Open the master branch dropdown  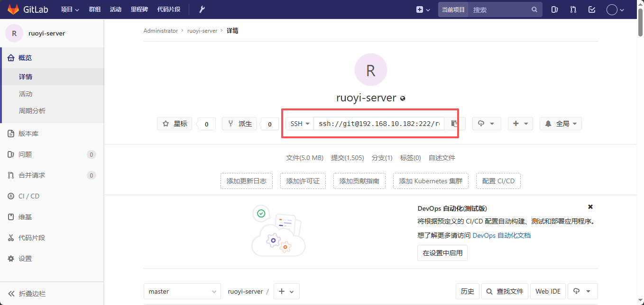[x=182, y=291]
